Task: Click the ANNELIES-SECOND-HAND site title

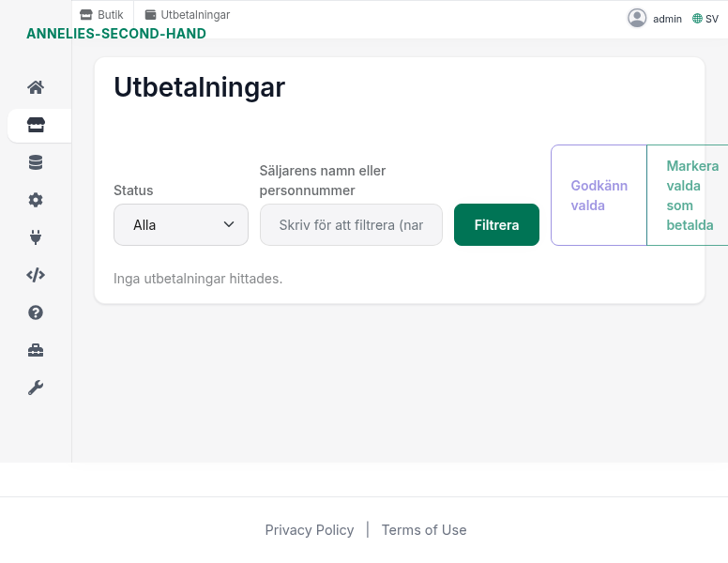Action: [116, 34]
